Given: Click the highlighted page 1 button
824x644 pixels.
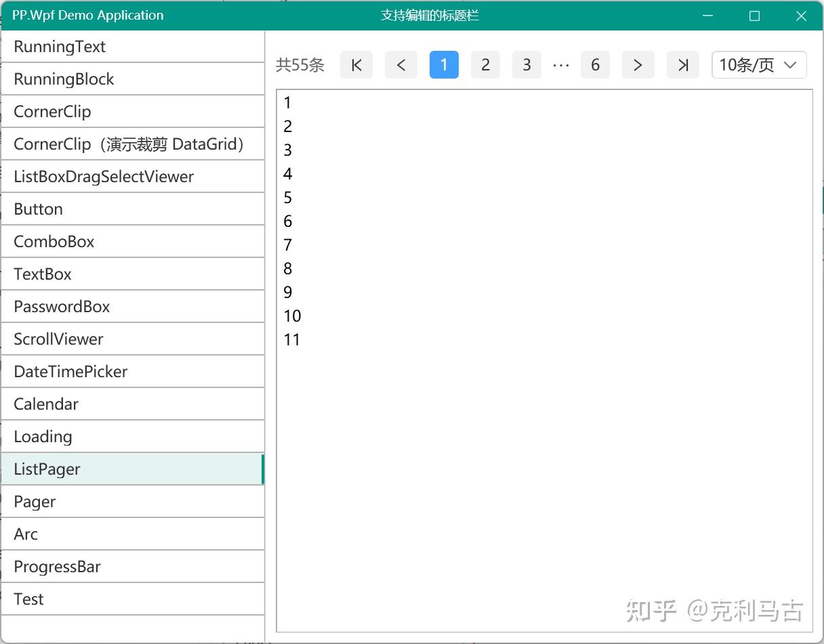Looking at the screenshot, I should [444, 65].
